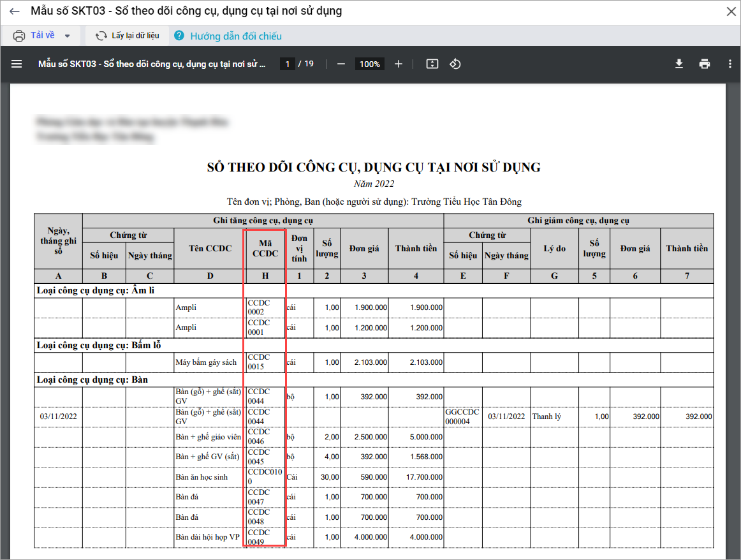
Task: Click the Tải về button label
Action: coord(43,36)
